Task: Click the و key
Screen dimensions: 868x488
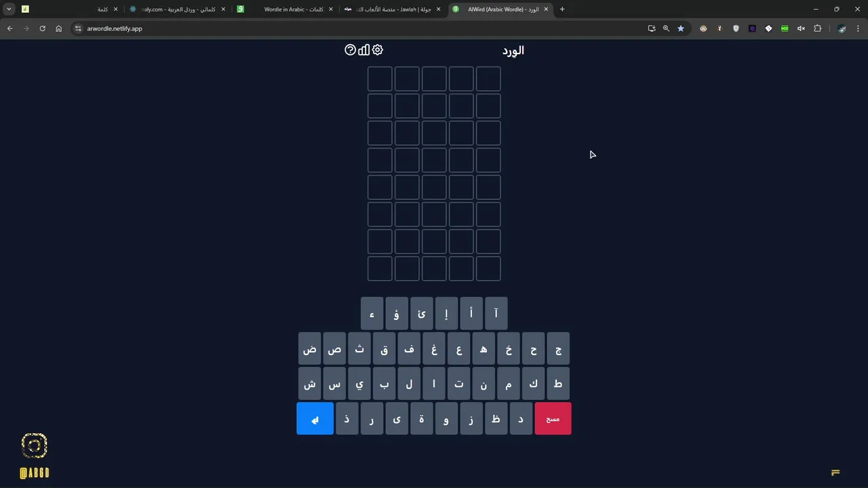Action: [446, 419]
